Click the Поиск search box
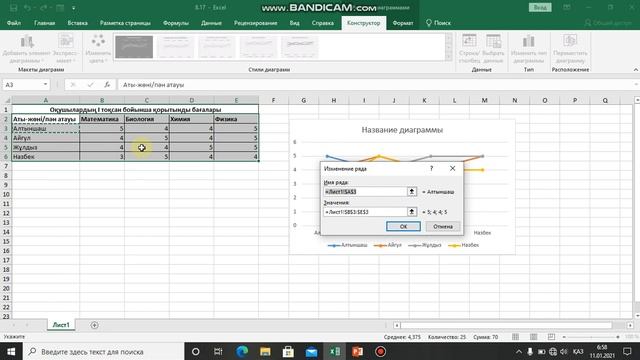The image size is (640, 360). [x=438, y=23]
